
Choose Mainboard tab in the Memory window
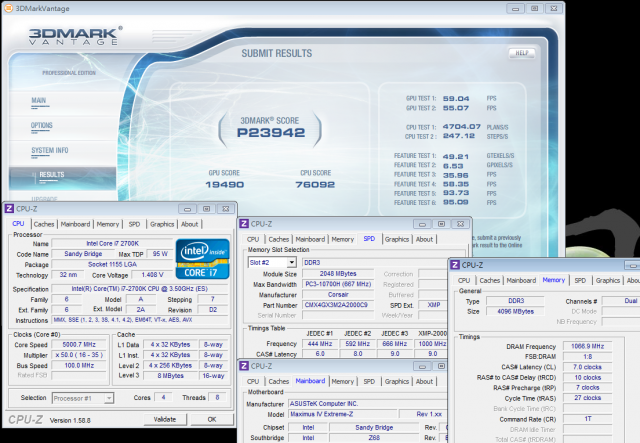point(521,280)
